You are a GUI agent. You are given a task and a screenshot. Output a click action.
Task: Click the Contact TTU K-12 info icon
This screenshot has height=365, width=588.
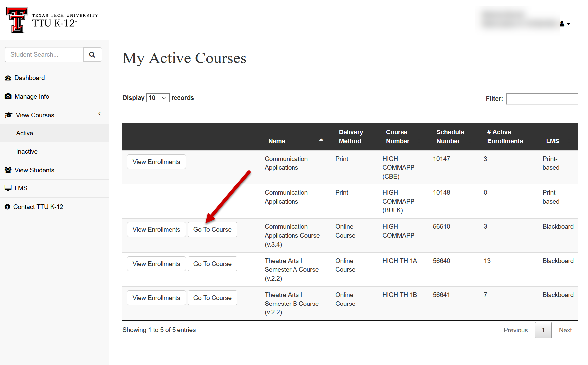click(x=7, y=207)
